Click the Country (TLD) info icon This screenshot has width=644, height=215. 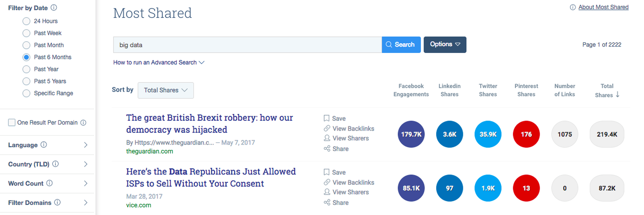55,164
